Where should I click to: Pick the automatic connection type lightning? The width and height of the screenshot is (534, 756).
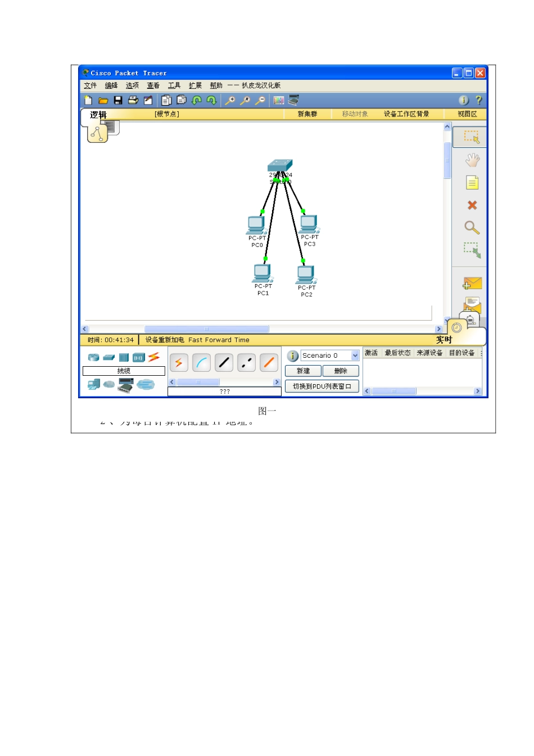[x=179, y=363]
